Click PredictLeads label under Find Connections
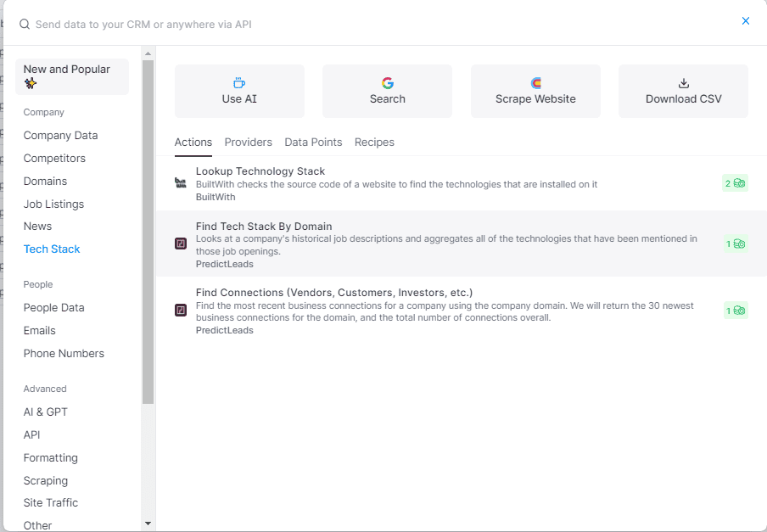Viewport: 767px width, 532px height. tap(225, 331)
